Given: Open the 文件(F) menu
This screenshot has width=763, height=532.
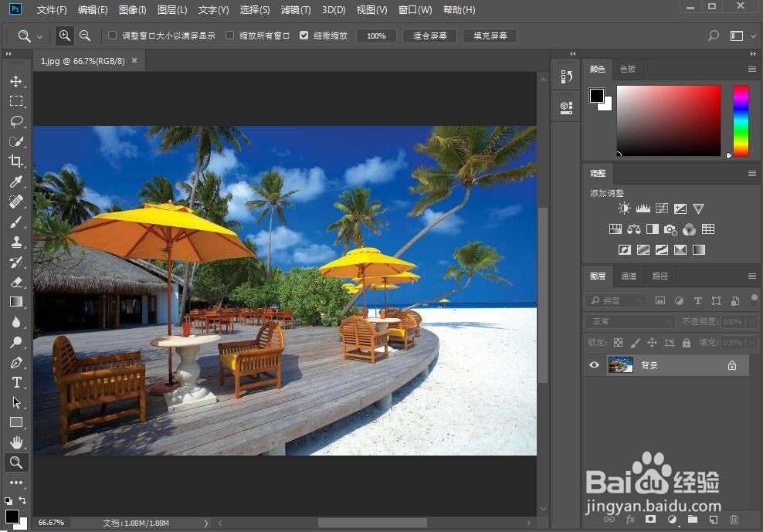Looking at the screenshot, I should coord(52,10).
